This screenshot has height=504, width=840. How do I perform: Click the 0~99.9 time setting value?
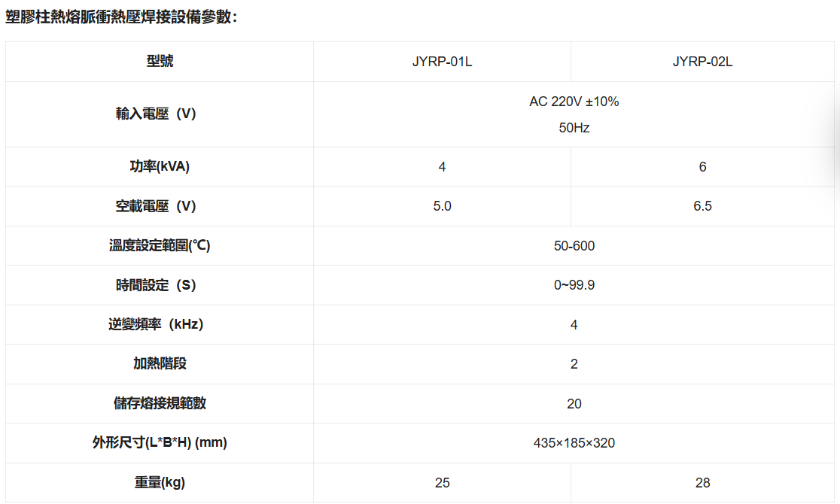(574, 285)
